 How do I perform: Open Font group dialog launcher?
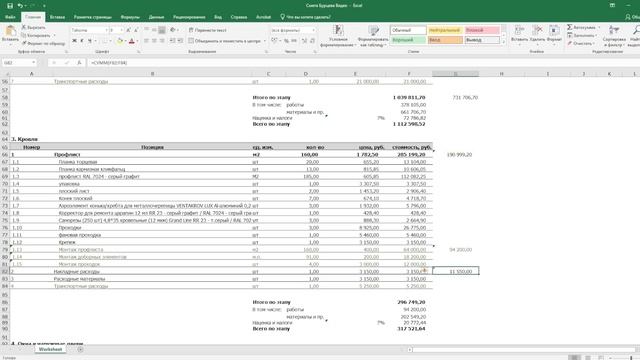point(139,52)
